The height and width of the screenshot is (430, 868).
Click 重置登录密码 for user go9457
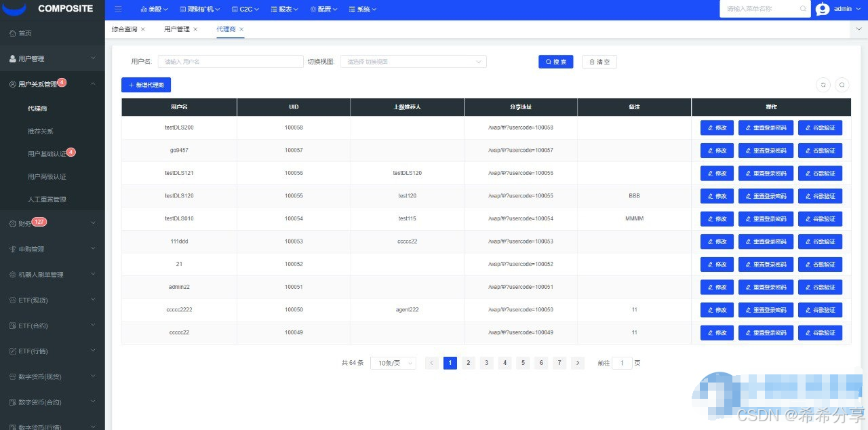point(765,151)
